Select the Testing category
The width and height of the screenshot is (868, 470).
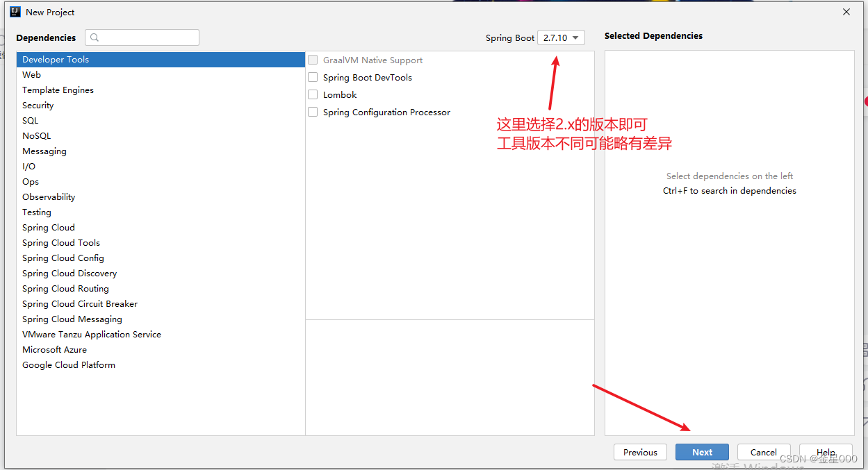coord(37,212)
